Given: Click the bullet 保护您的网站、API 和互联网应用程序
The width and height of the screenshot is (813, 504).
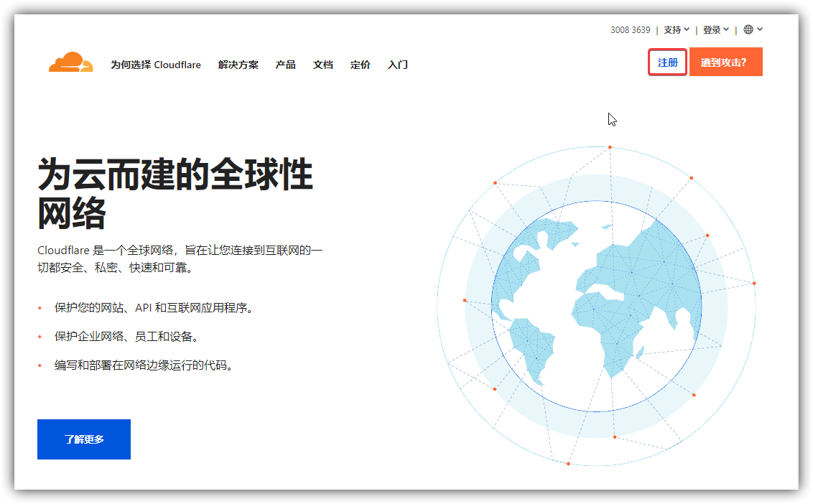Looking at the screenshot, I should [156, 308].
